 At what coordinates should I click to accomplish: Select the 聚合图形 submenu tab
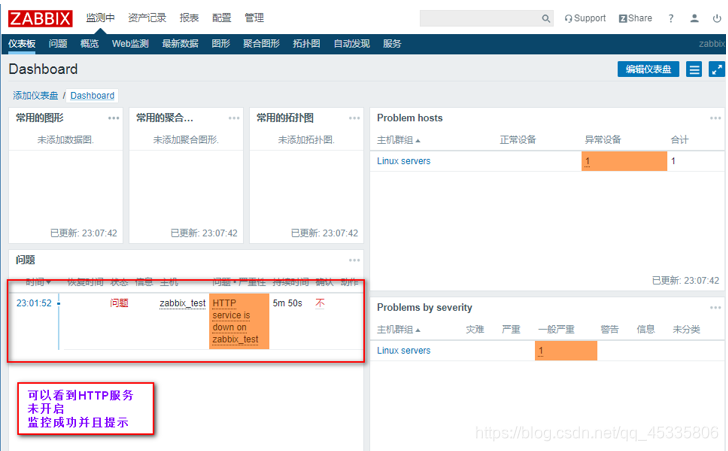click(x=261, y=44)
